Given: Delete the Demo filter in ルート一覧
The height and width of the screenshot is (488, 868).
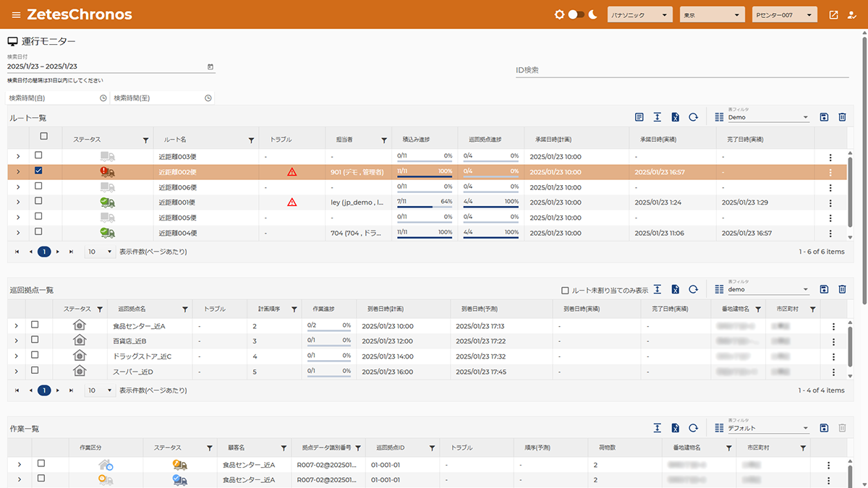Looking at the screenshot, I should 842,117.
